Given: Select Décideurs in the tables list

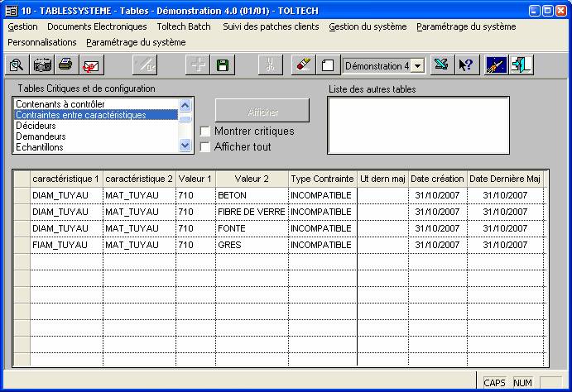Looking at the screenshot, I should pyautogui.click(x=96, y=126).
